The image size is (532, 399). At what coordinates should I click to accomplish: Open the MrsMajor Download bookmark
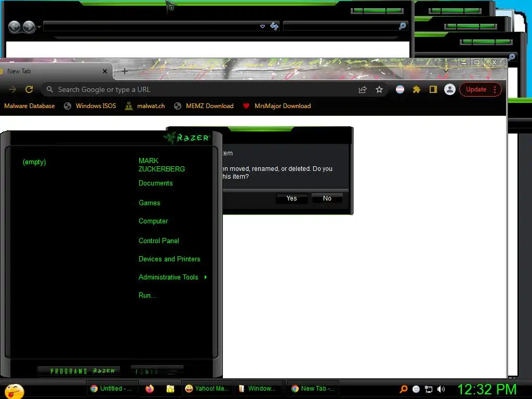pos(277,106)
